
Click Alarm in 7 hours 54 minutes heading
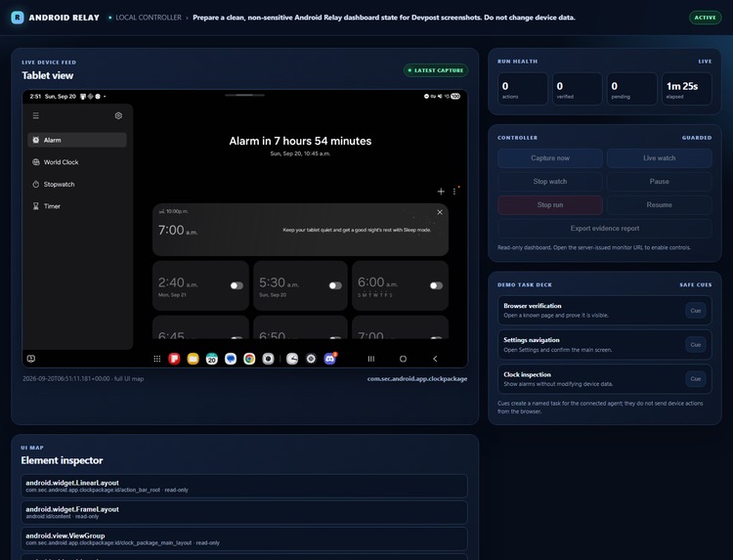[300, 141]
